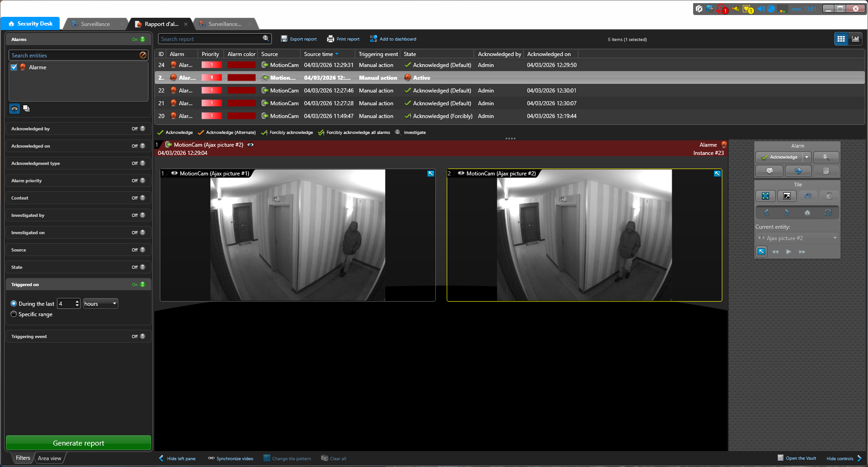Open the first Surveillance tab
The image size is (868, 467).
click(95, 24)
